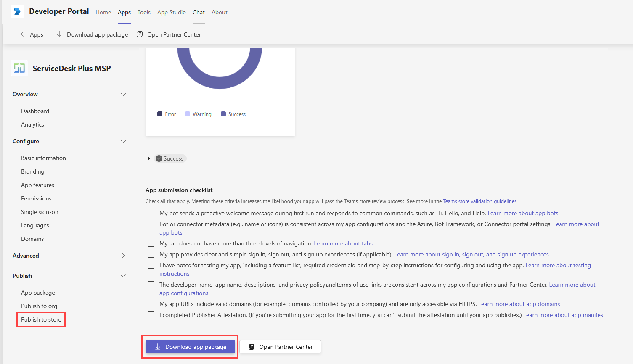Click the Partner Center icon in the bottom button
The width and height of the screenshot is (633, 364).
[x=252, y=346]
